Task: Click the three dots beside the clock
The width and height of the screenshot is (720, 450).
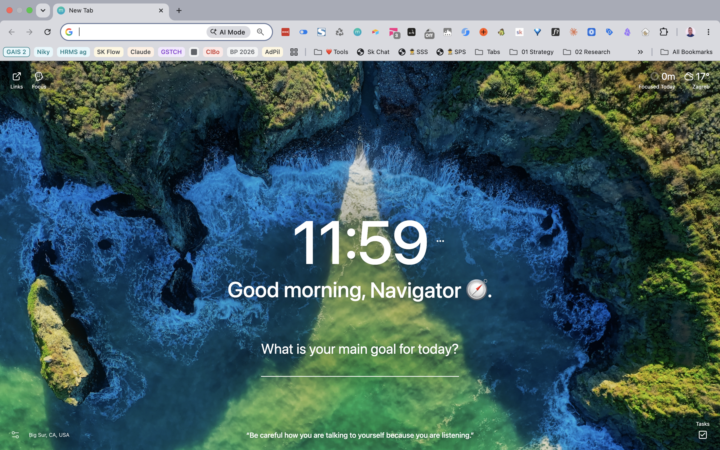Action: point(440,241)
